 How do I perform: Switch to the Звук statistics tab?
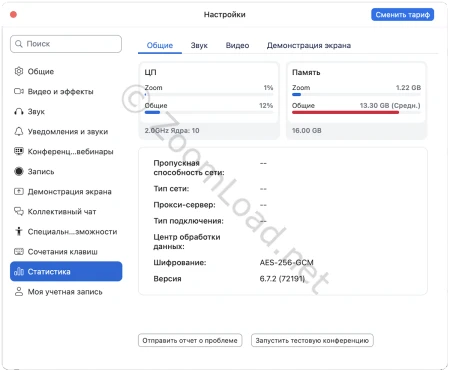(199, 45)
